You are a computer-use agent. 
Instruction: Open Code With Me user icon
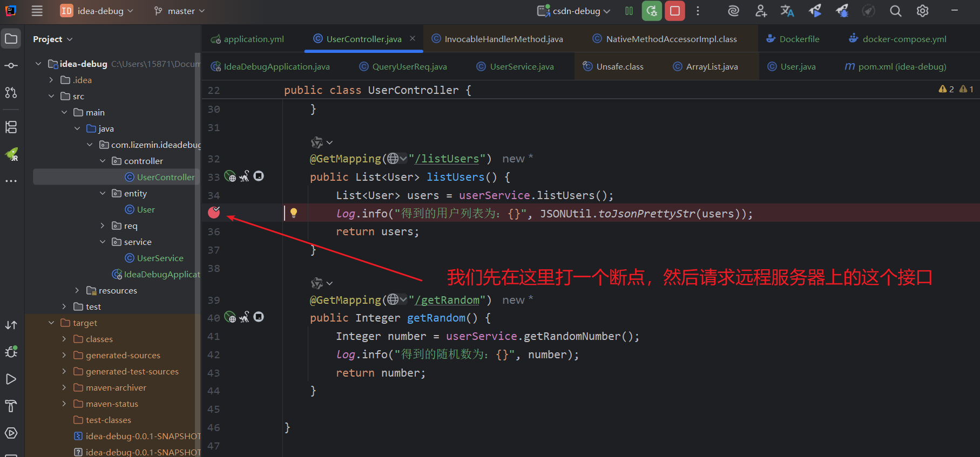tap(761, 11)
